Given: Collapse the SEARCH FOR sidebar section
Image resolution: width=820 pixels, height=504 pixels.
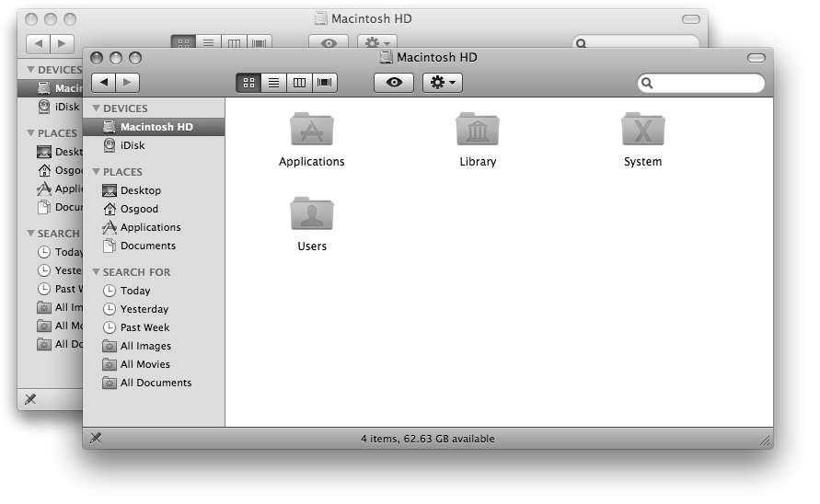Looking at the screenshot, I should pos(97,272).
